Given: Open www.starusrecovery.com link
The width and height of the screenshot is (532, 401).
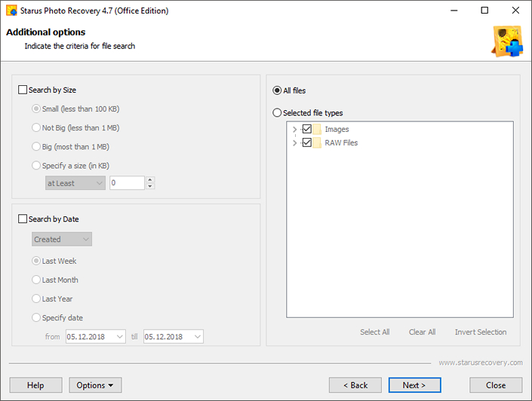Looking at the screenshot, I should point(481,363).
